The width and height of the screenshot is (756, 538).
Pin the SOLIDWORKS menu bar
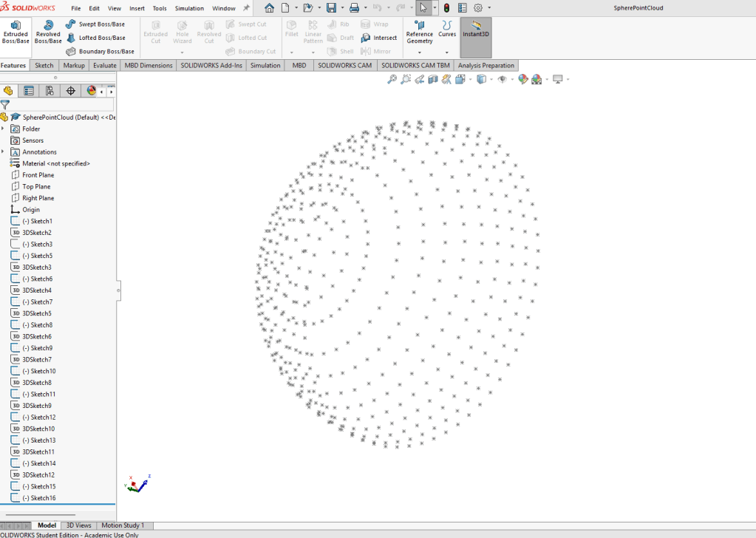[x=246, y=8]
